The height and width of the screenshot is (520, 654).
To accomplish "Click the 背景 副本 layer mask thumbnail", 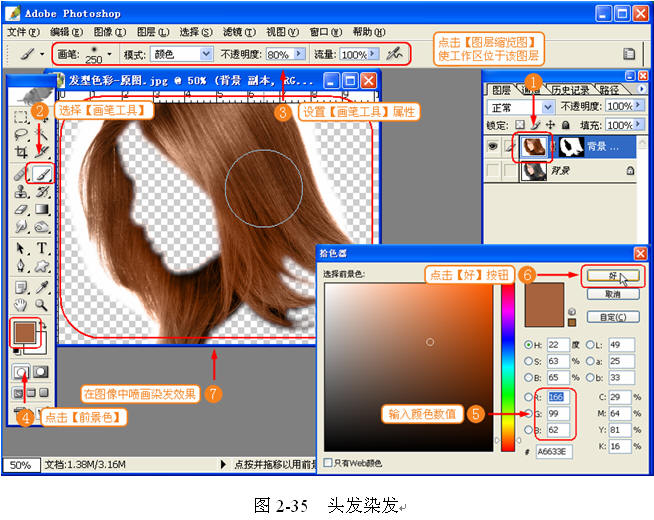I will point(571,147).
